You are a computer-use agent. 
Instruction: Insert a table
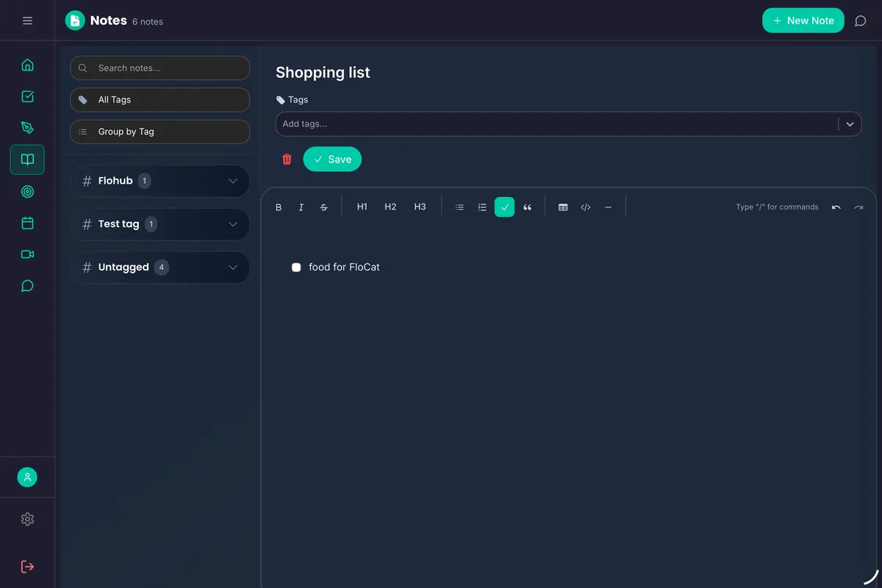point(563,207)
